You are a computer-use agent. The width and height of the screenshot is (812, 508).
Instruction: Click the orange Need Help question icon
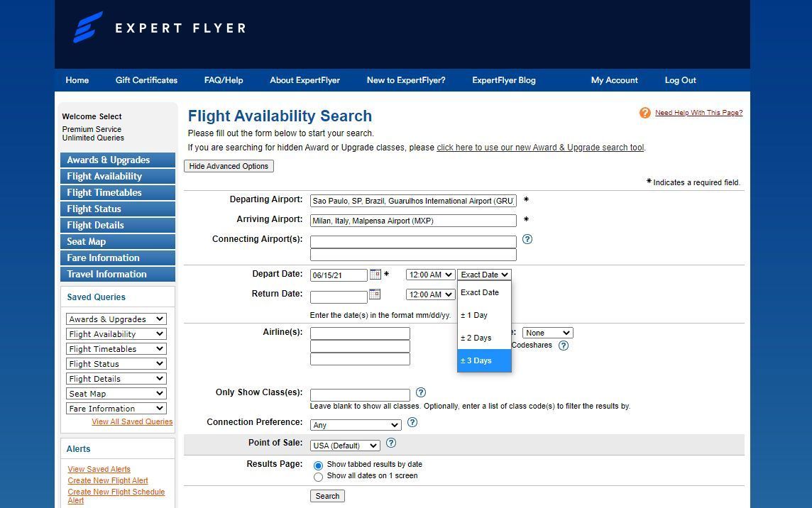tap(644, 112)
